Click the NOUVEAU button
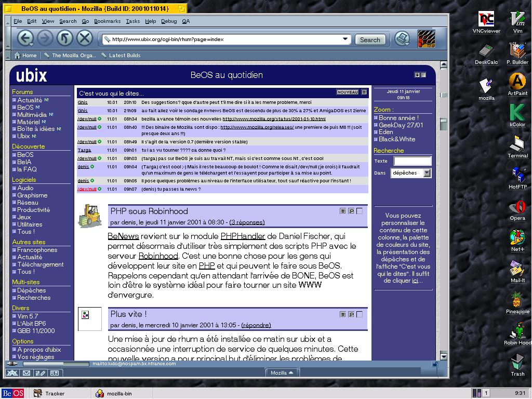Image resolution: width=532 pixels, height=399 pixels. (348, 92)
